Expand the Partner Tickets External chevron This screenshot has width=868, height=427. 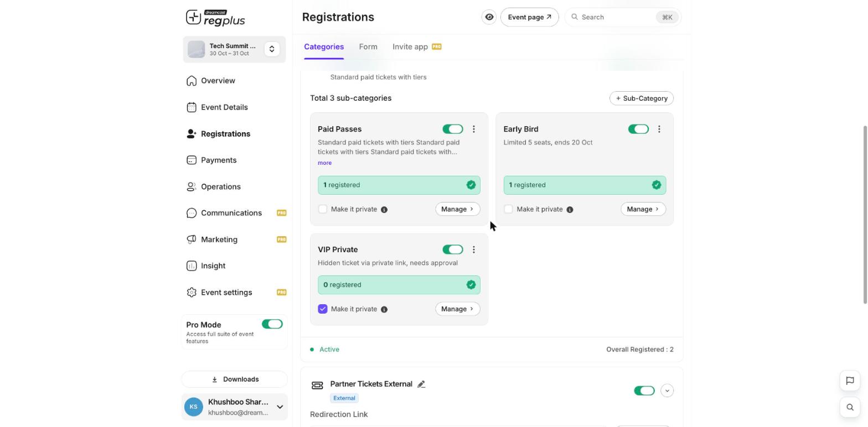667,391
